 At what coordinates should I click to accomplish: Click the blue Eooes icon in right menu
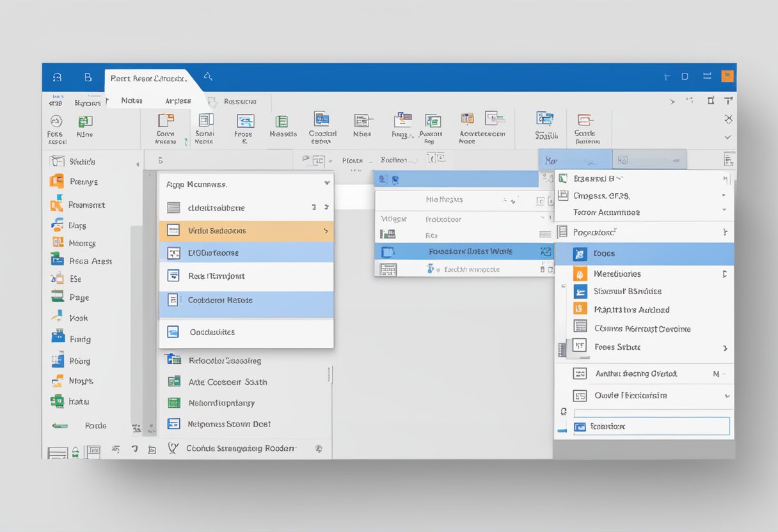(580, 254)
